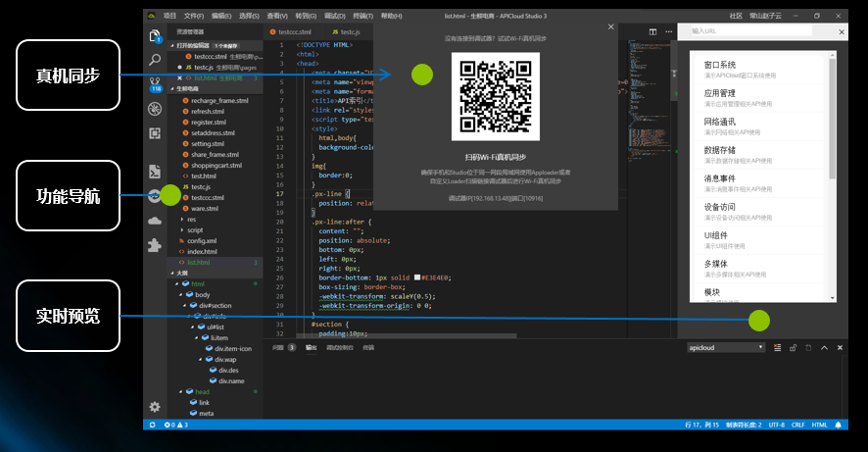Click 行 17, 列 15 position in status bar
The height and width of the screenshot is (452, 868).
click(x=701, y=425)
